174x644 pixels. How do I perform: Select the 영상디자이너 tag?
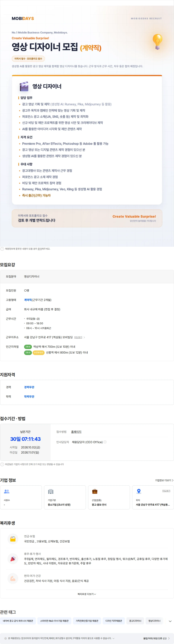154,621
